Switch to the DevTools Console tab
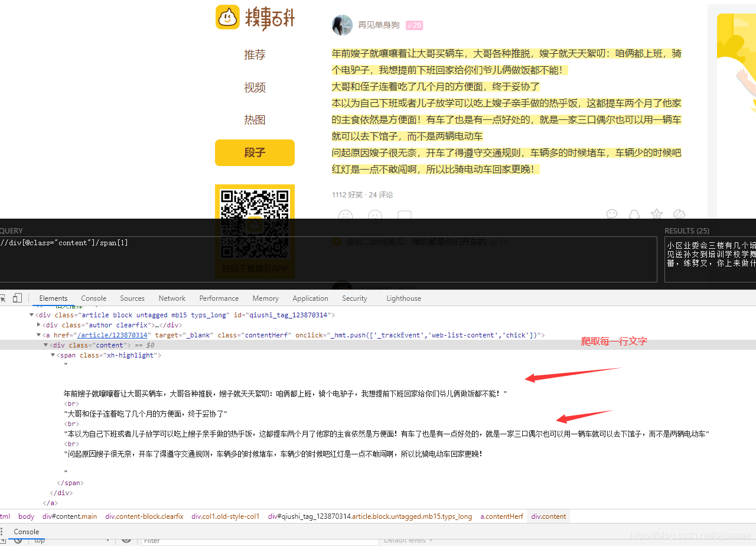756x546 pixels. pyautogui.click(x=94, y=298)
